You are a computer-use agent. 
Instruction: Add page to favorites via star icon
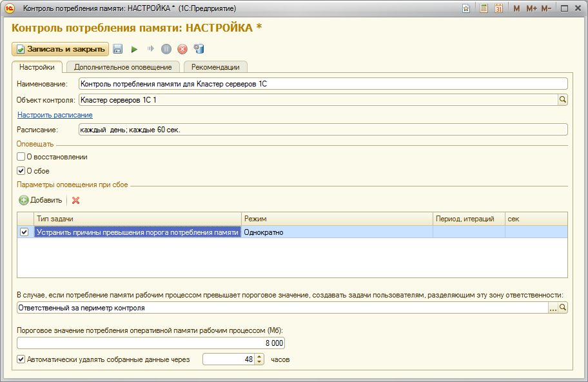point(466,8)
